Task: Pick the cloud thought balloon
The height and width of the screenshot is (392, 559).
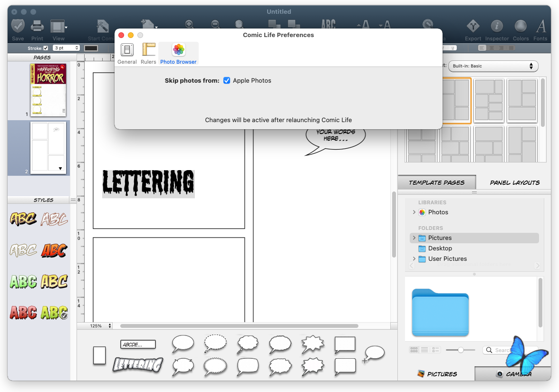Action: [247, 344]
